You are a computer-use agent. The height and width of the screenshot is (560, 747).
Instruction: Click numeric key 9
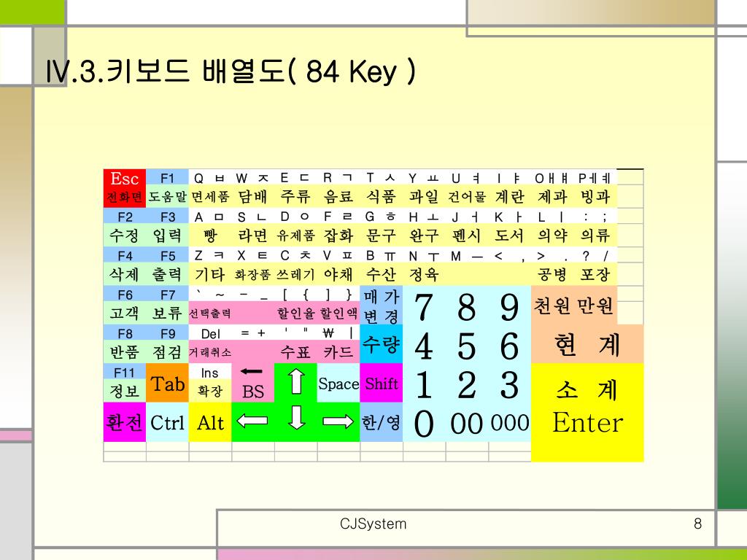click(510, 306)
